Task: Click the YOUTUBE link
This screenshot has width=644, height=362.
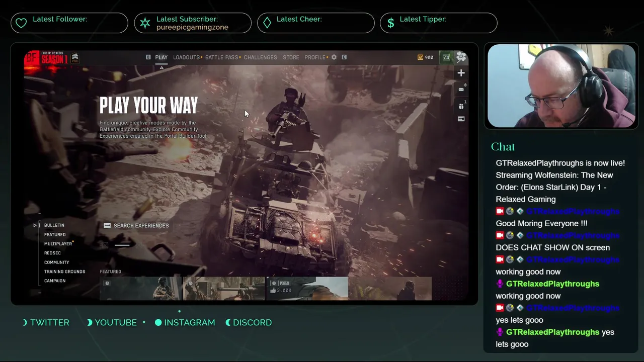Action: tap(112, 323)
